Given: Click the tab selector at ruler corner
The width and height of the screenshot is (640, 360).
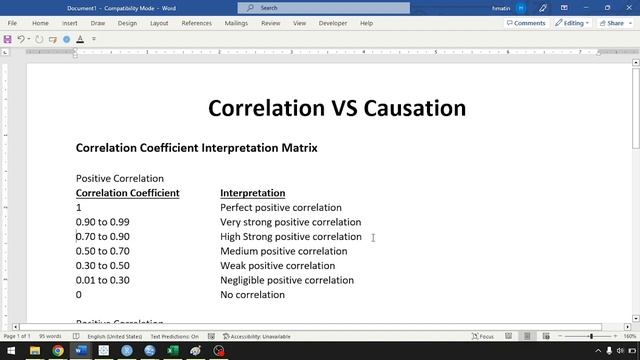Looking at the screenshot, I should [5, 52].
